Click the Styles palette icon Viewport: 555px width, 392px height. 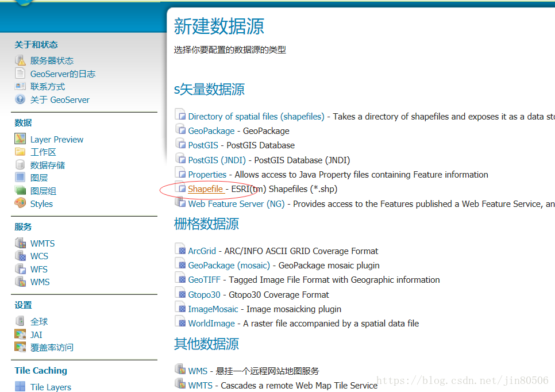(20, 203)
